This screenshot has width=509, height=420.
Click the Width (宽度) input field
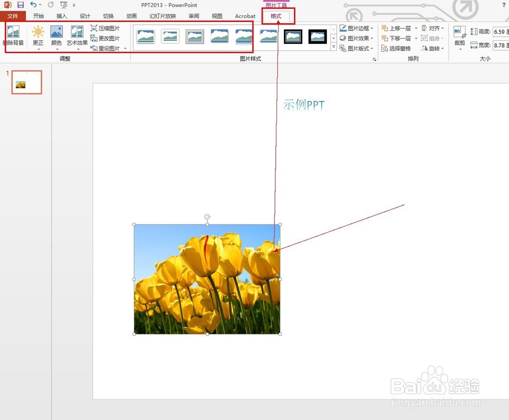tap(501, 45)
